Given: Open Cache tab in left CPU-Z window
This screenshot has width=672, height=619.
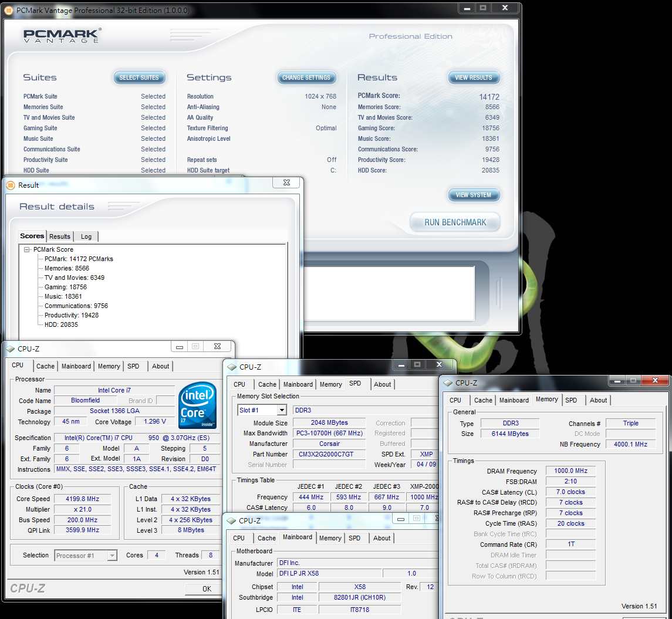Looking at the screenshot, I should pyautogui.click(x=45, y=366).
